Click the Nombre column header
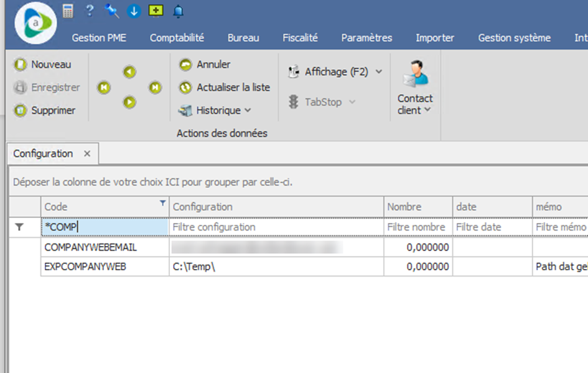 pos(418,207)
